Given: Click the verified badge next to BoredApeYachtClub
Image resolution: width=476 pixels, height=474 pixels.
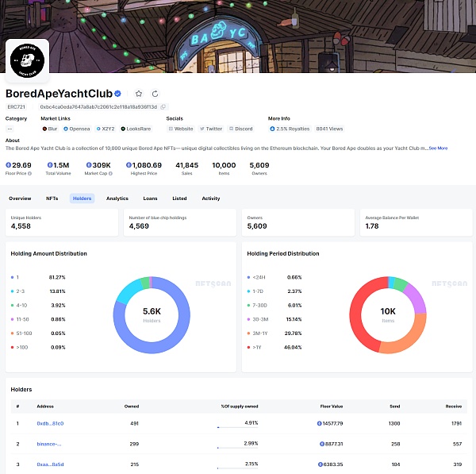Looking at the screenshot, I should click(117, 94).
